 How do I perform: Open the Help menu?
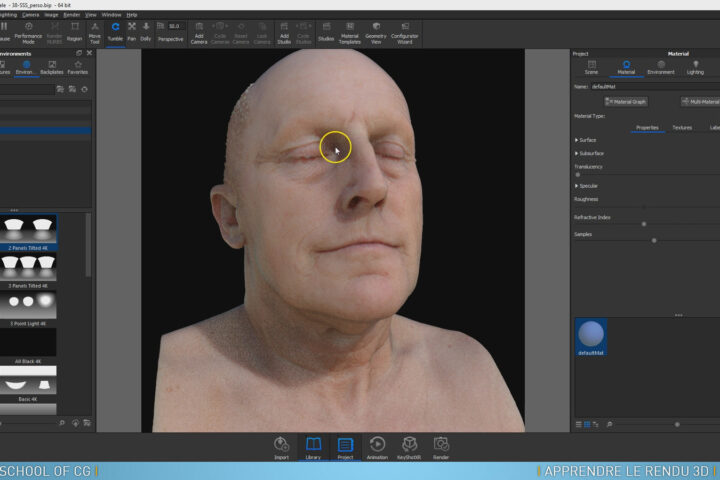tap(132, 15)
